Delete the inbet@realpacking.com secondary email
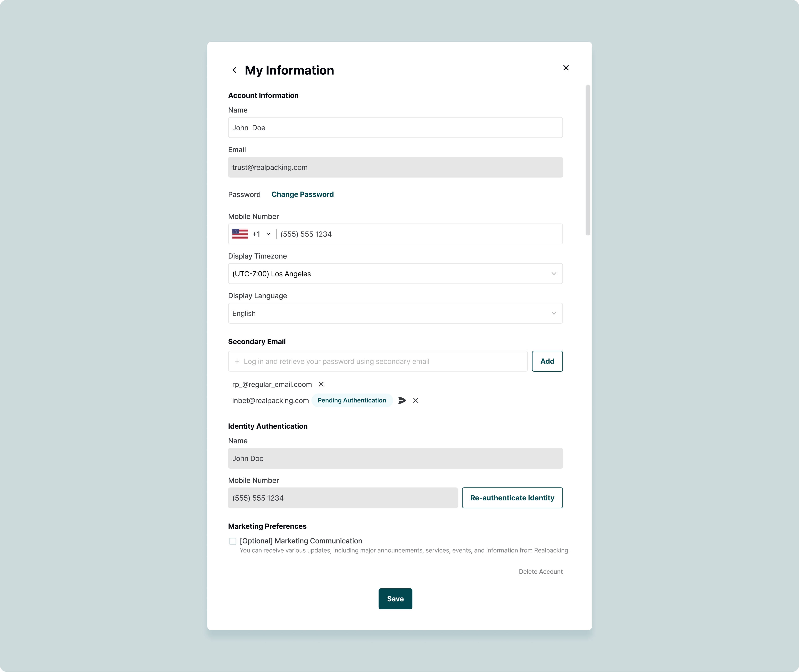This screenshot has height=672, width=799. click(x=416, y=400)
